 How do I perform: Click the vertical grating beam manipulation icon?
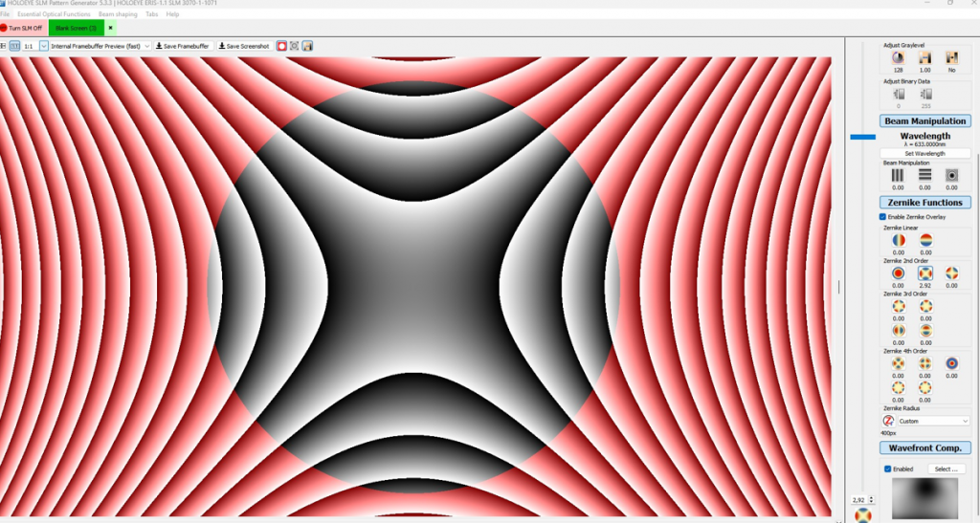(898, 175)
